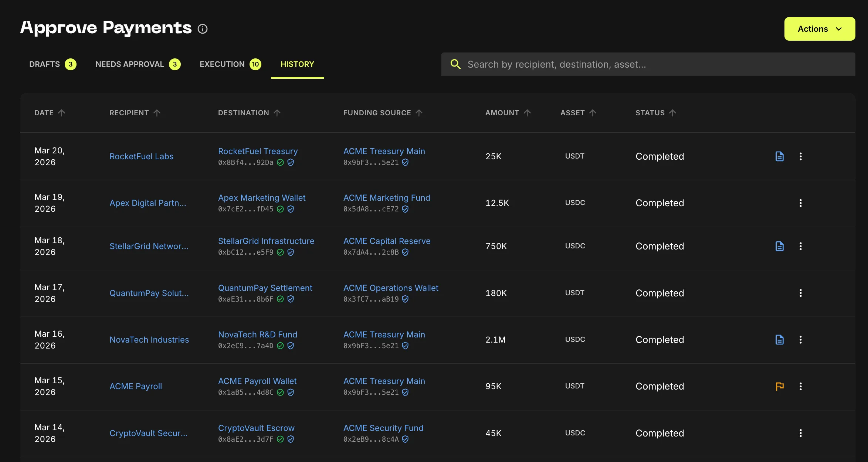Screen dimensions: 868x462
Task: Open NovaTech R&D Fund destination
Action: [258, 334]
